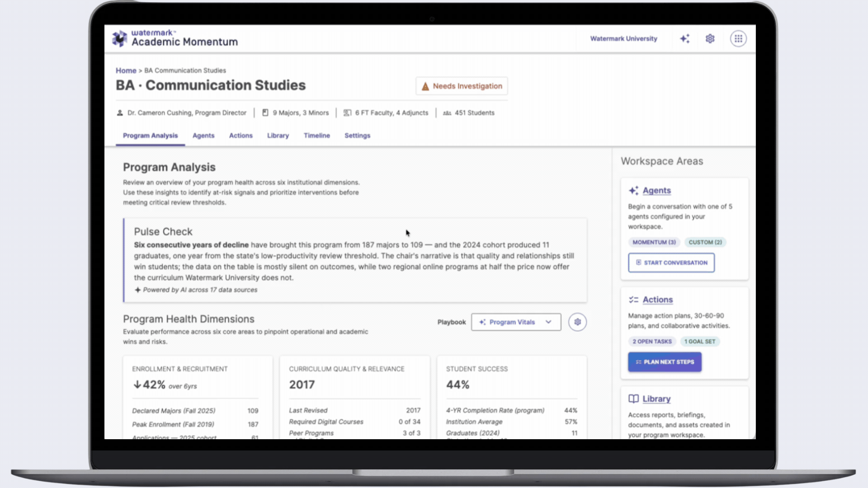This screenshot has width=868, height=488.
Task: Open the Settings tab
Action: coord(357,136)
